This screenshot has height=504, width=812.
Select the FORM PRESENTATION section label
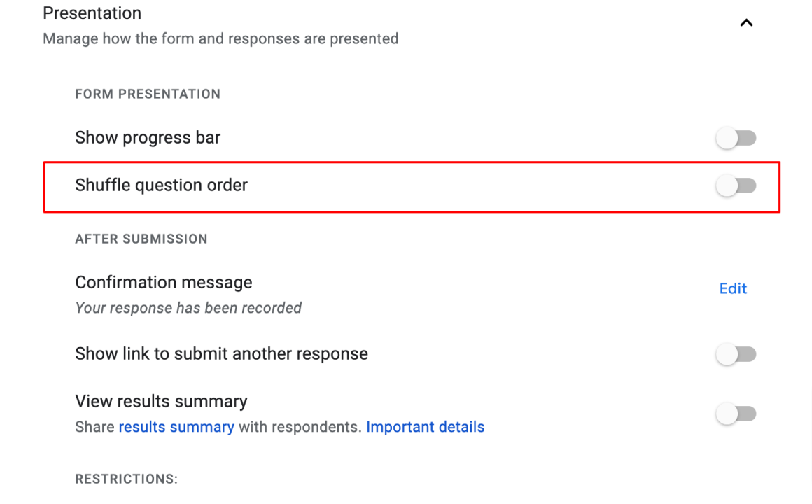coord(148,94)
